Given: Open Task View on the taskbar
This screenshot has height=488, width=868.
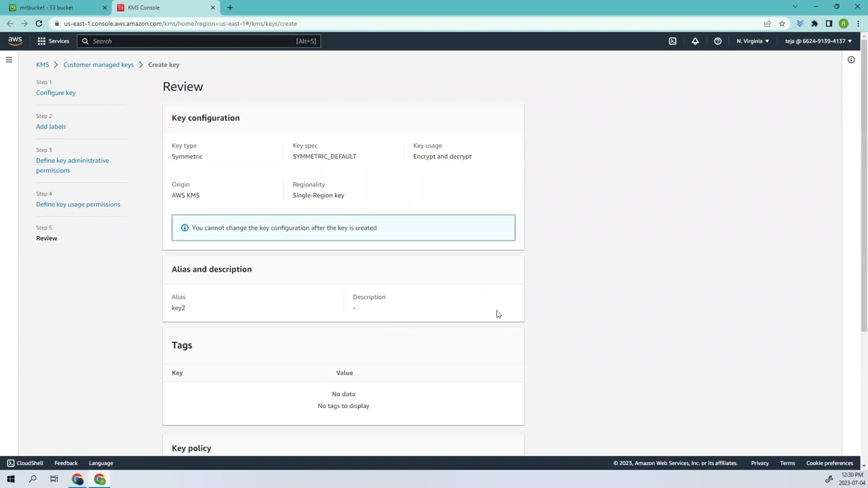Looking at the screenshot, I should point(54,479).
